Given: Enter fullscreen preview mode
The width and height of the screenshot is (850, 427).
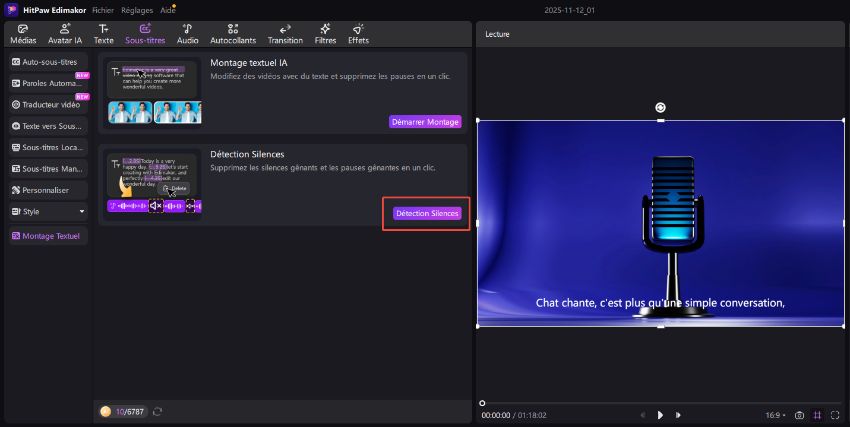Looking at the screenshot, I should click(835, 415).
